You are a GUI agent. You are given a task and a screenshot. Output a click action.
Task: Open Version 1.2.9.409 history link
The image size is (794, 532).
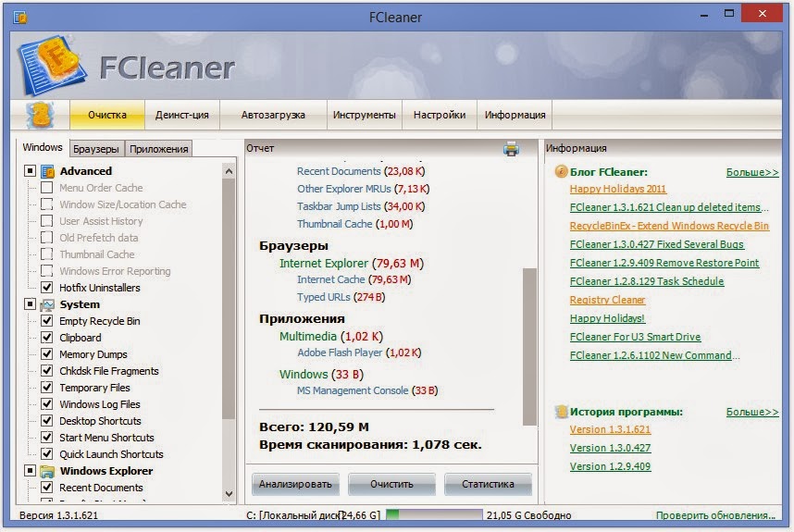click(610, 466)
